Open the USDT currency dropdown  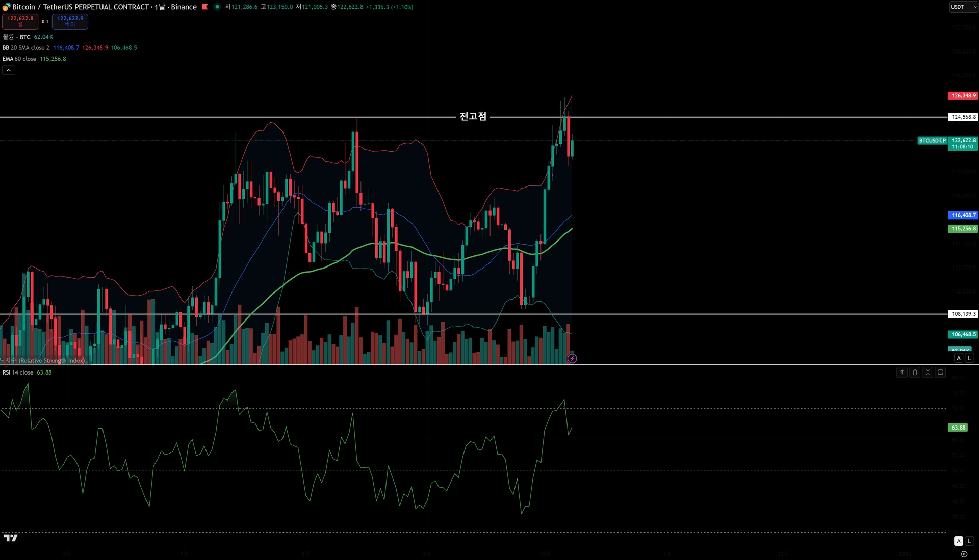[x=963, y=7]
